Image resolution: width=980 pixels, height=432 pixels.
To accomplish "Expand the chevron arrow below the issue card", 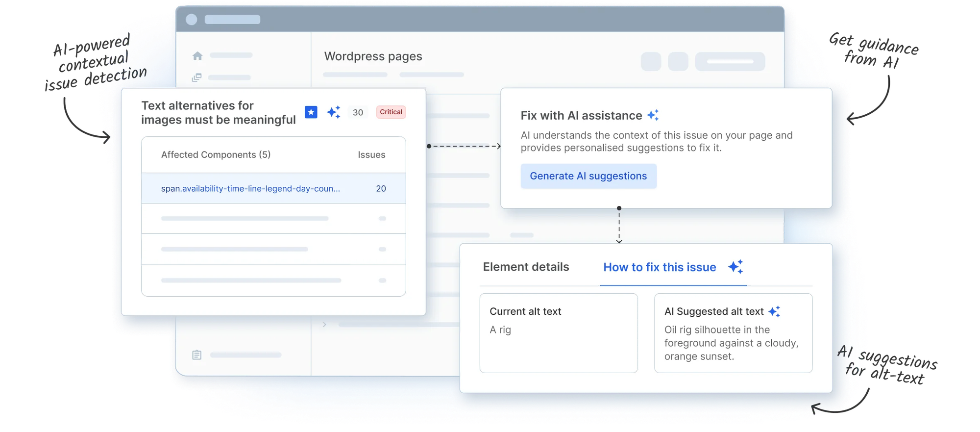I will [324, 325].
